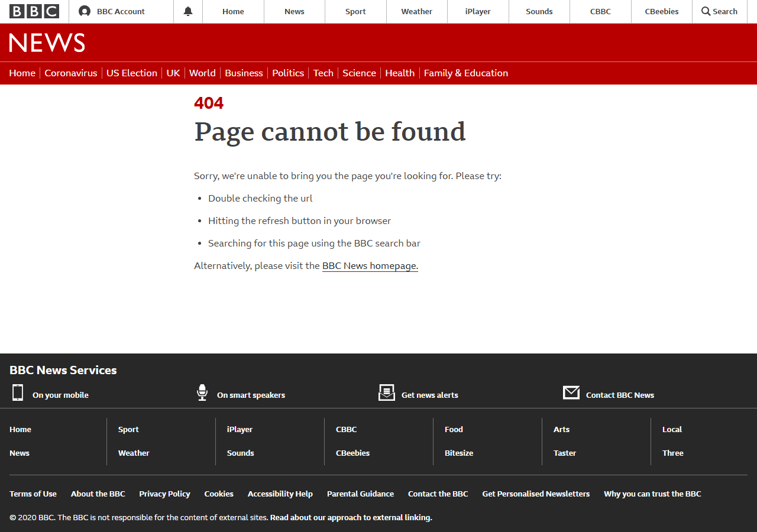Click footer Sport link
The width and height of the screenshot is (757, 532).
[x=128, y=429]
